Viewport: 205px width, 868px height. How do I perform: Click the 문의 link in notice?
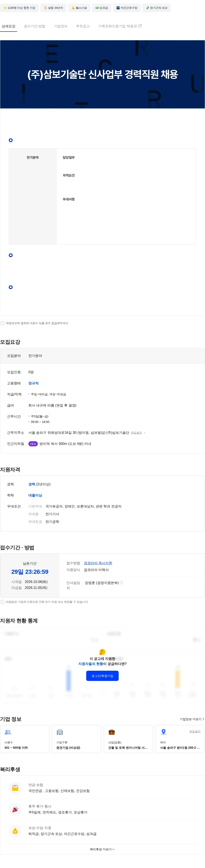click(x=54, y=323)
